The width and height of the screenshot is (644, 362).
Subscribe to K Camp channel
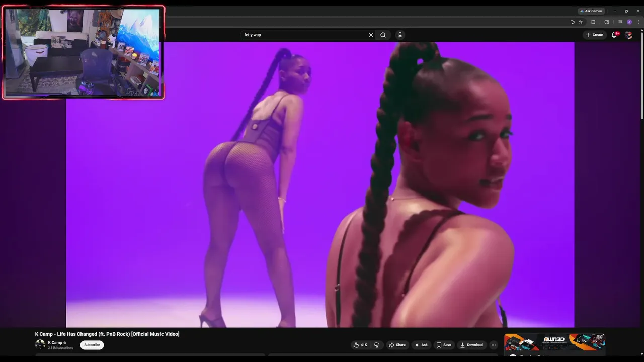click(92, 345)
